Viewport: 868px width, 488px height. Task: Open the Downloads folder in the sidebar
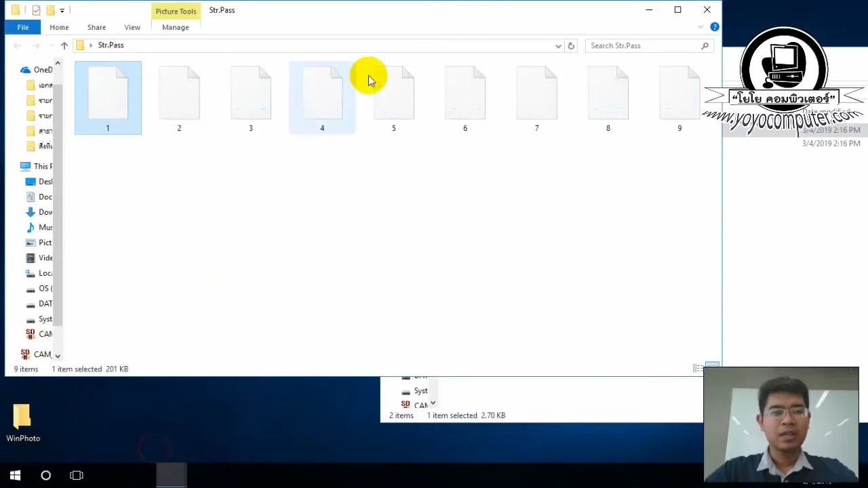coord(45,211)
